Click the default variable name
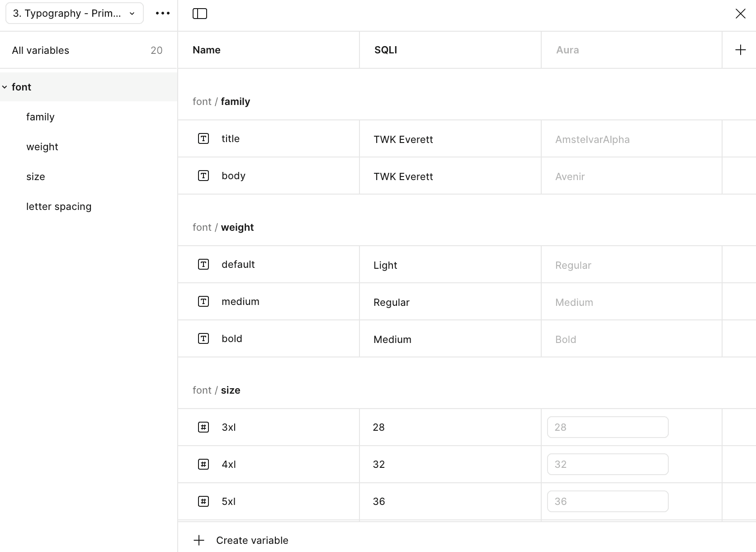The width and height of the screenshot is (756, 552). pyautogui.click(x=238, y=264)
